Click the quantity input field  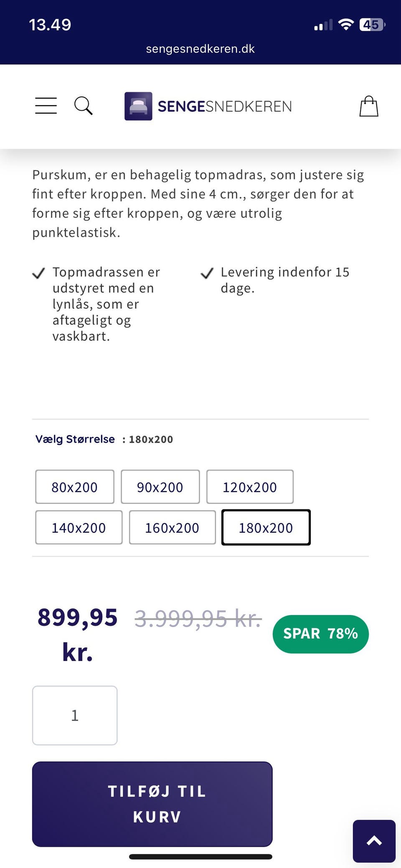75,715
